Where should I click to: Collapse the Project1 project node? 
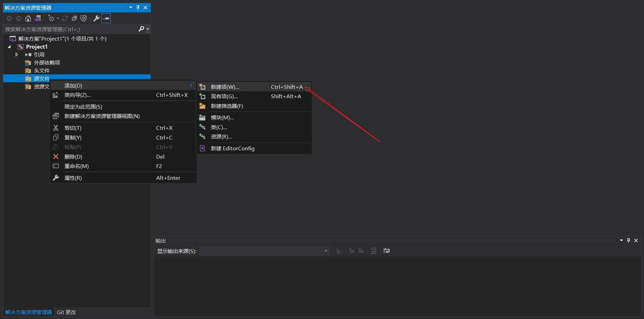(x=9, y=47)
